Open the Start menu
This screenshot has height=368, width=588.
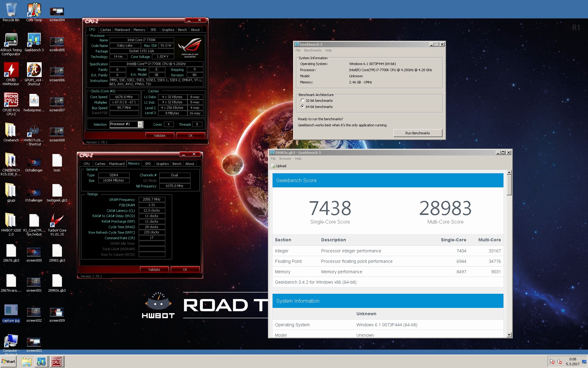pos(9,362)
